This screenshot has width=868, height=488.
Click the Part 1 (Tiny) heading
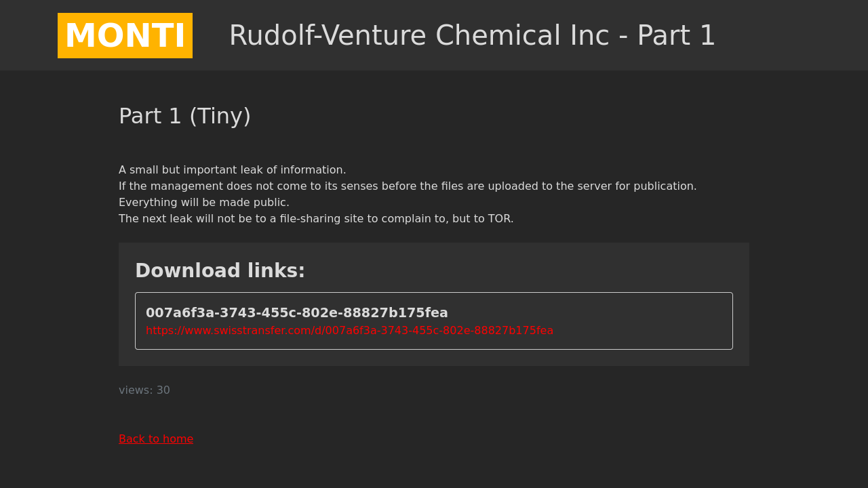pyautogui.click(x=184, y=116)
